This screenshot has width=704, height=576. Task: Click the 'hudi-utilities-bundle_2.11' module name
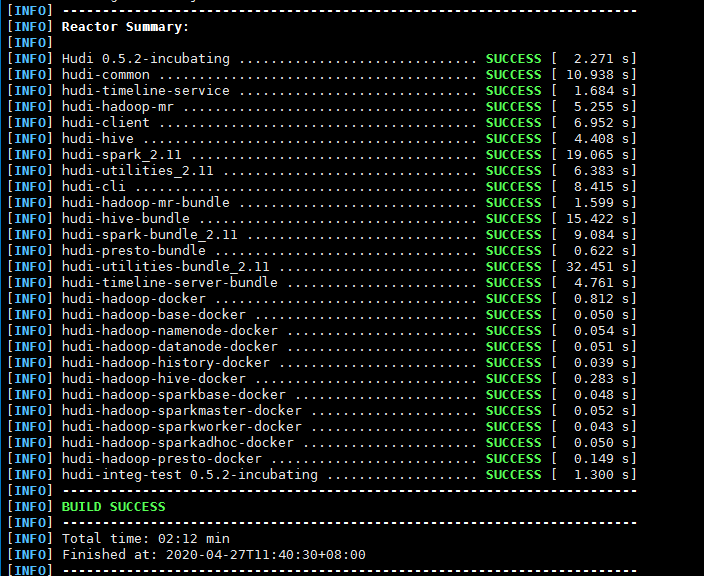(x=166, y=267)
